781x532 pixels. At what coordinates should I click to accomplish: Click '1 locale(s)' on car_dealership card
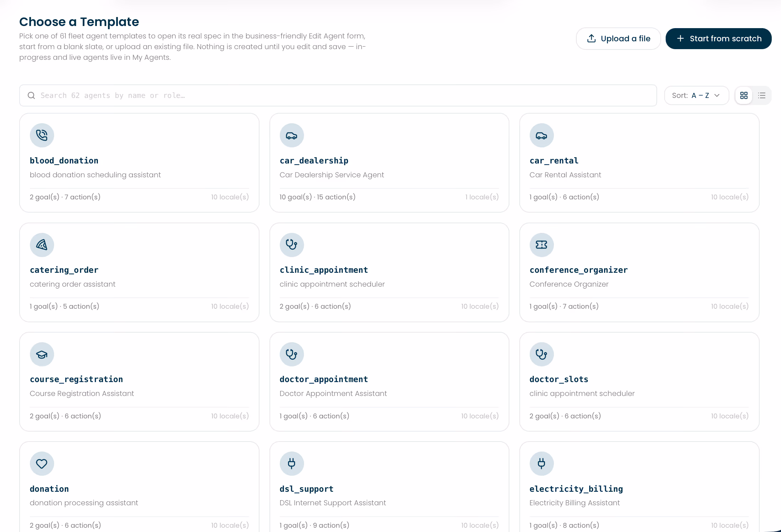click(x=482, y=197)
